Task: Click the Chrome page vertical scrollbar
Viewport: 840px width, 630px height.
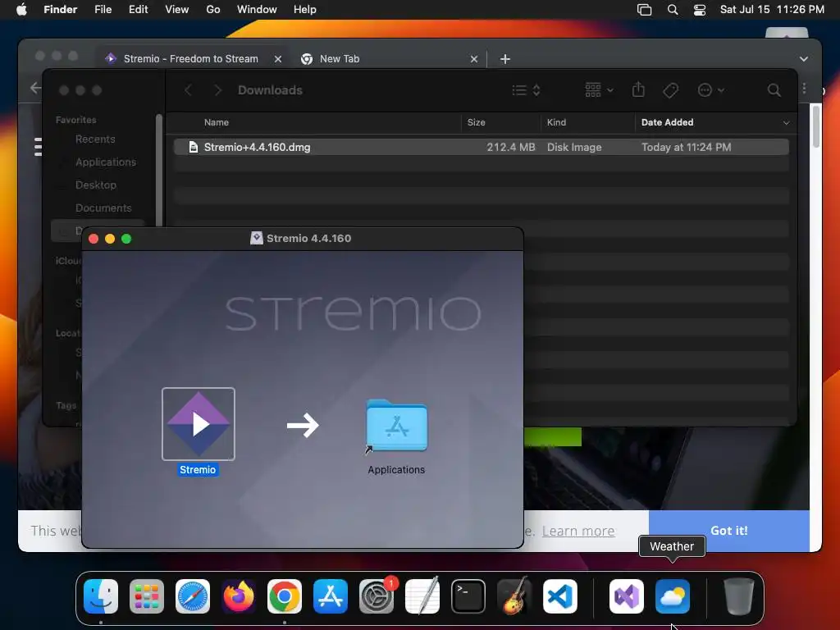Action: (816, 126)
